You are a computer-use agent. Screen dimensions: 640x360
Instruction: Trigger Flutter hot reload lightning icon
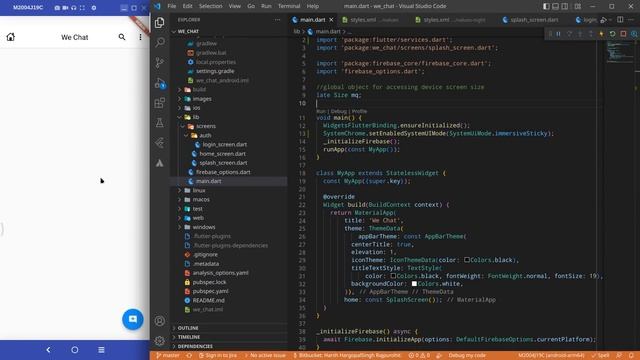601,34
